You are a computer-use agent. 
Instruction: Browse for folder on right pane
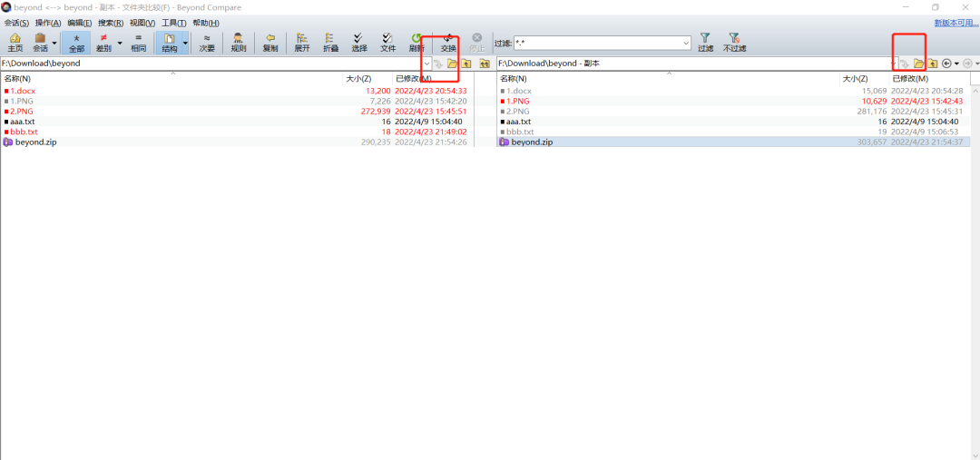(918, 64)
